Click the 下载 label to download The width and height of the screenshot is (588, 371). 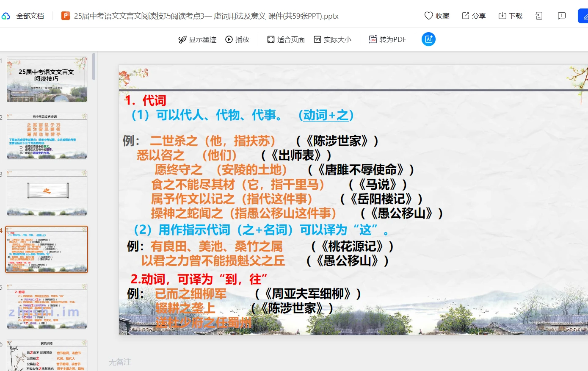516,16
